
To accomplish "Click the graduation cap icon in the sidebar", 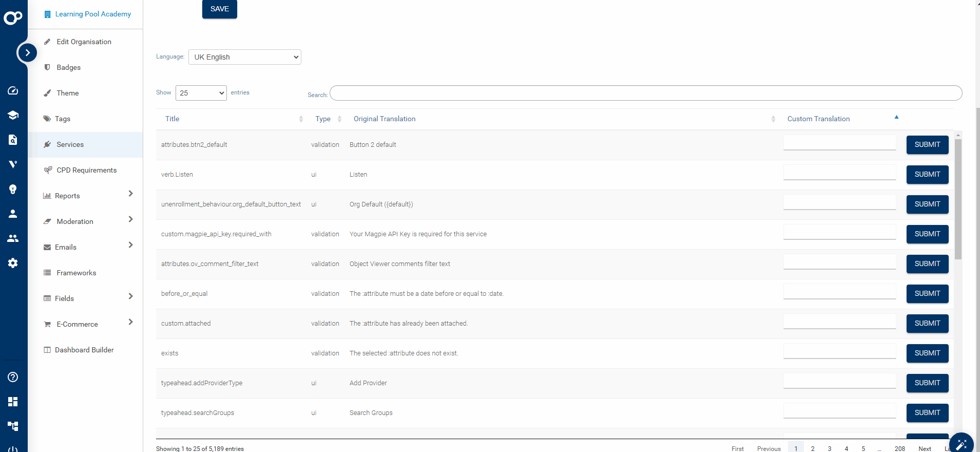I will click(x=13, y=115).
